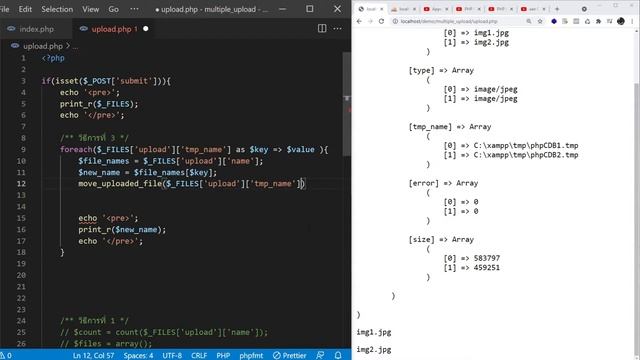Click upload.php in the breadcrumb bar
The width and height of the screenshot is (640, 360).
42,46
